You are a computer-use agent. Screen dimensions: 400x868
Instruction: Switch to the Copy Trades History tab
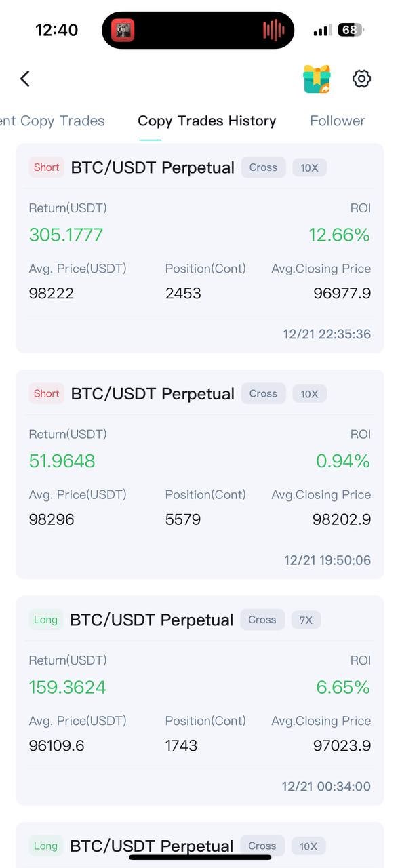pos(207,121)
